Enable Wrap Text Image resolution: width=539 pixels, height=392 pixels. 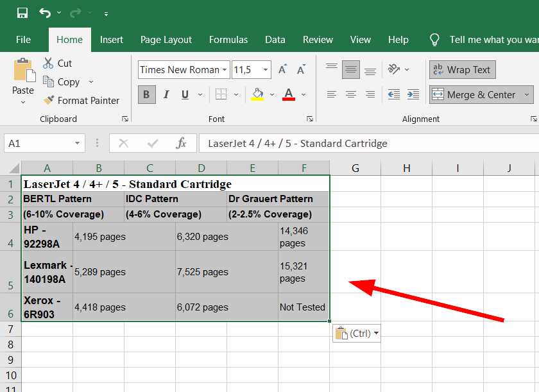click(x=462, y=69)
